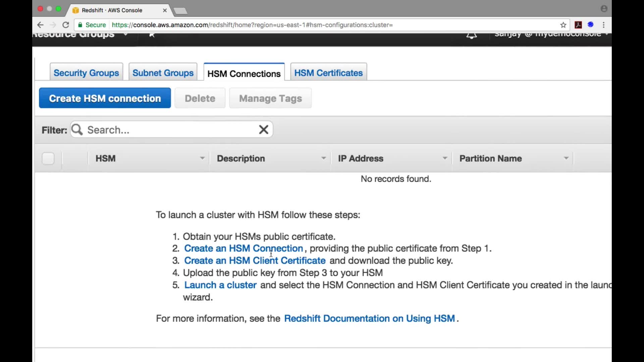Click the red PDF extension icon
Viewport: 644px width, 362px height.
(x=578, y=25)
